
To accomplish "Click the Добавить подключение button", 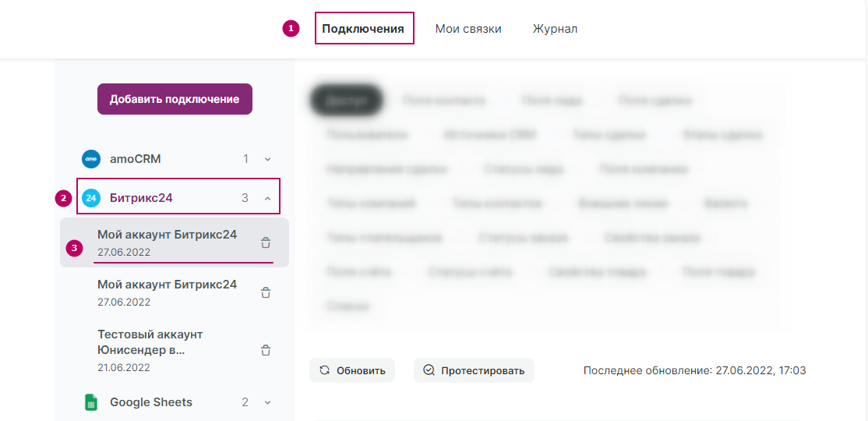I will 175,99.
